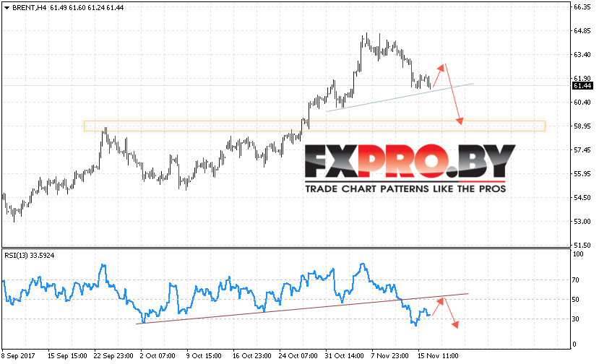599x364 pixels.
Task: Select the 15 Sep 15:00 time axis label
Action: click(x=67, y=356)
